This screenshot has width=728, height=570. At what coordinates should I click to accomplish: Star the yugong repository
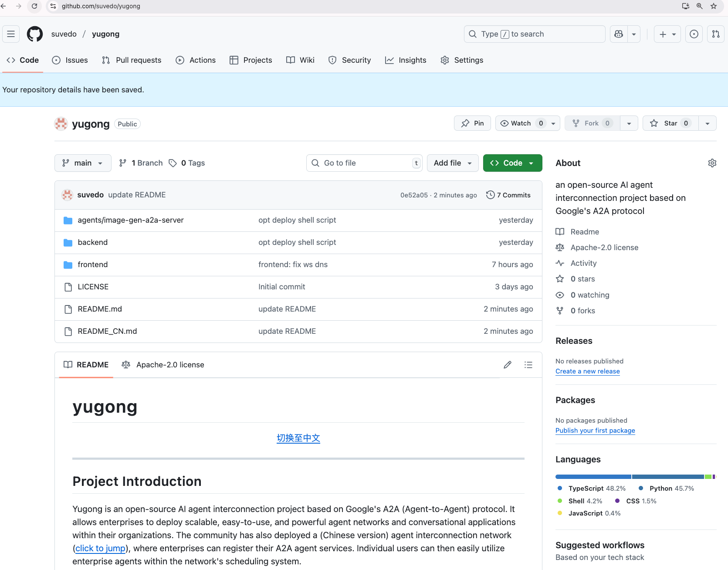(670, 123)
